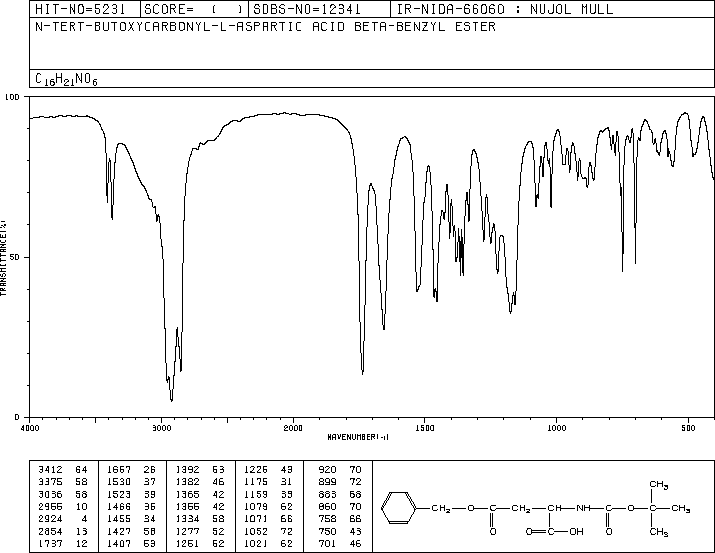
Task: Click the 1530 peak table entry
Action: (x=131, y=481)
